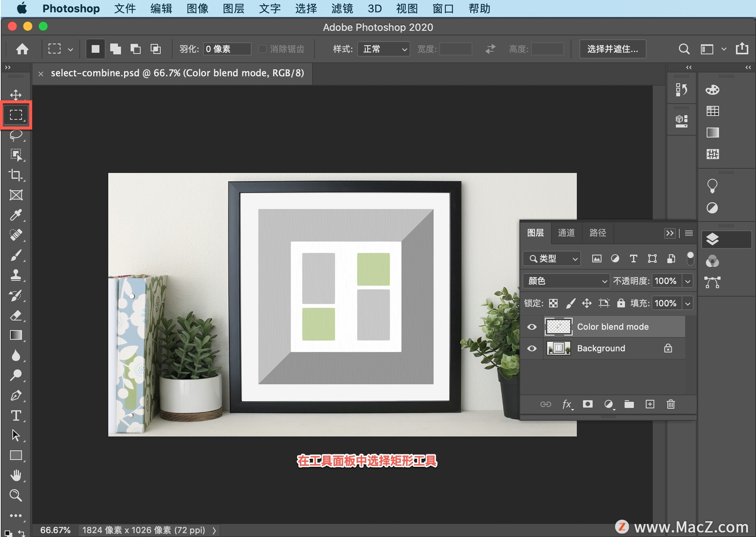
Task: Open the Adjustments panel icon
Action: (712, 208)
